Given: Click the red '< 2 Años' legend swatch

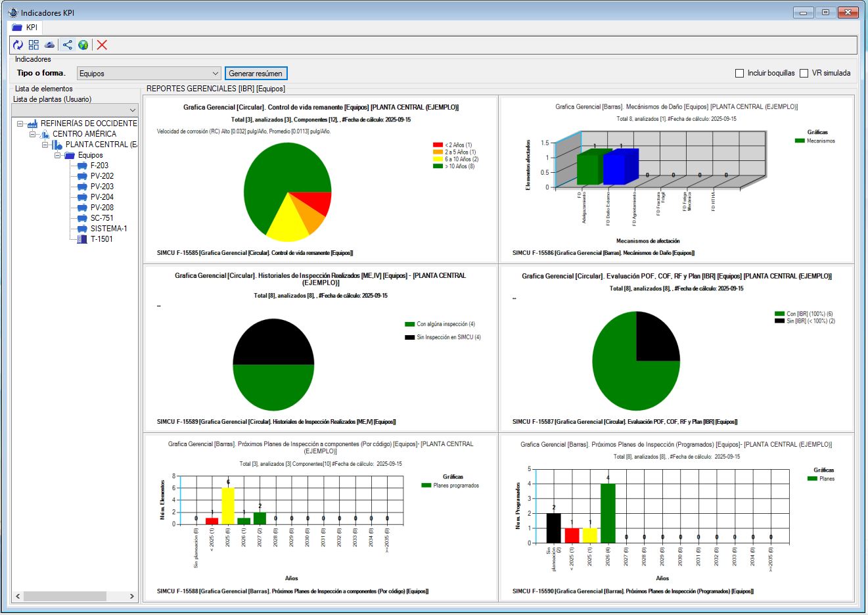Looking at the screenshot, I should point(438,145).
